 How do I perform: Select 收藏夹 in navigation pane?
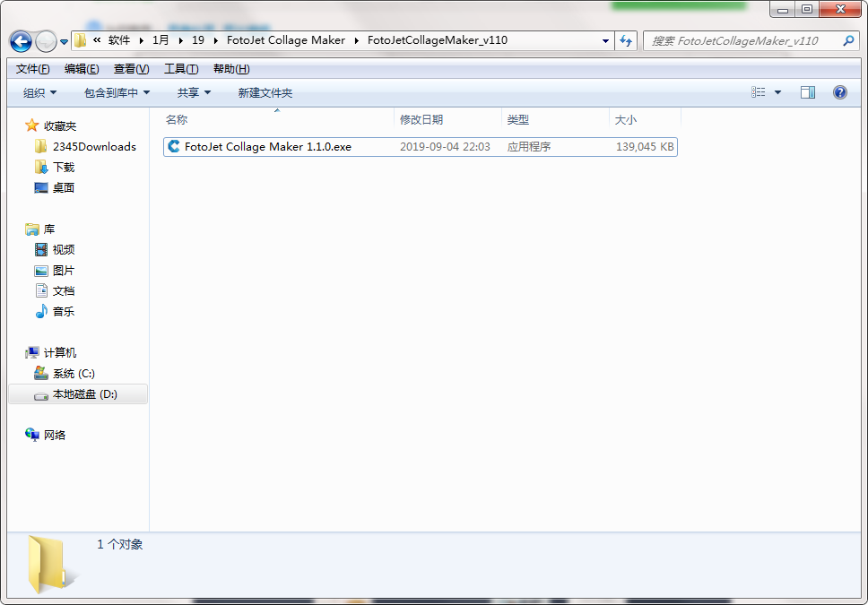click(60, 126)
